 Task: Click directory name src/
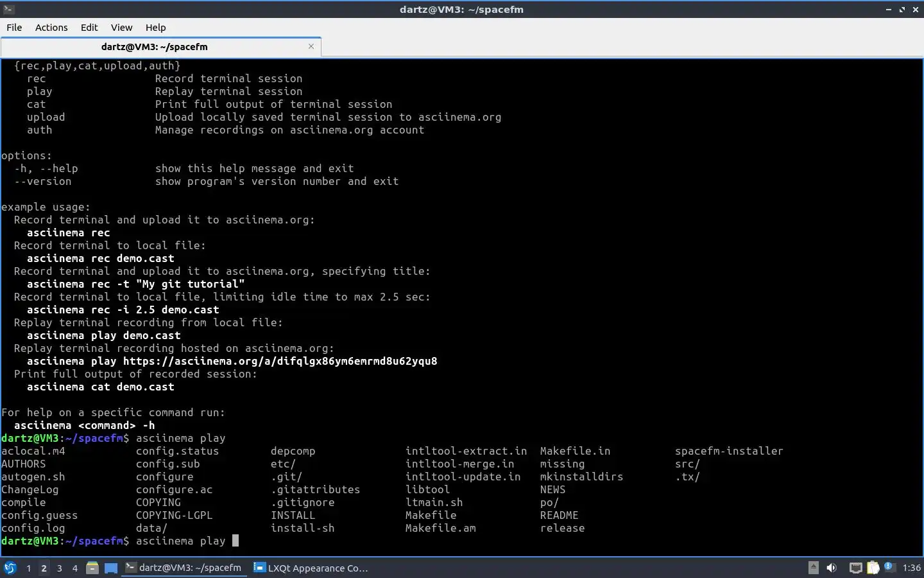coord(688,464)
